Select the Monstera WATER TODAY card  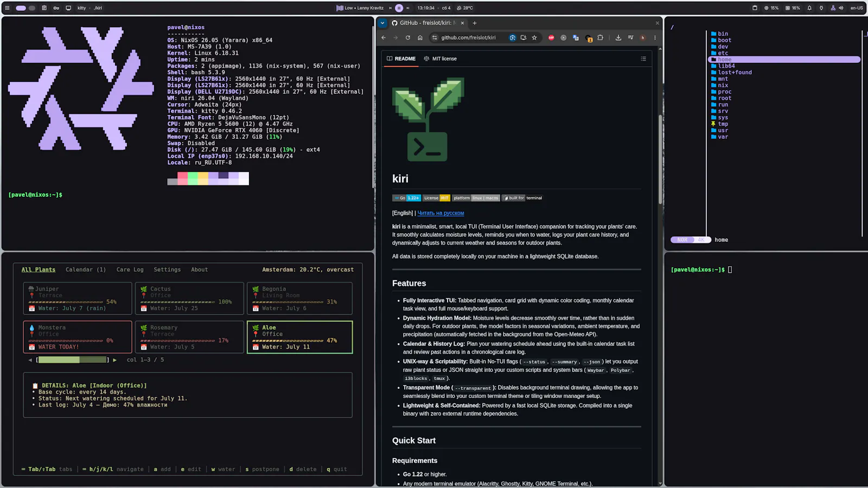(78, 337)
